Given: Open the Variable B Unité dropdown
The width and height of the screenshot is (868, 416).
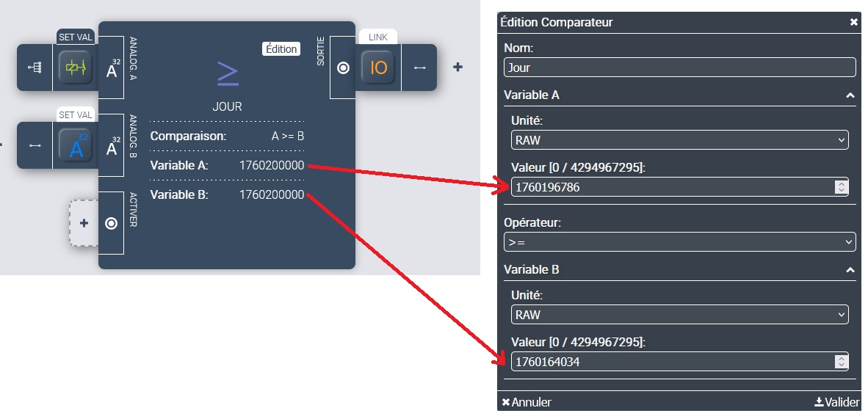Looking at the screenshot, I should [679, 315].
